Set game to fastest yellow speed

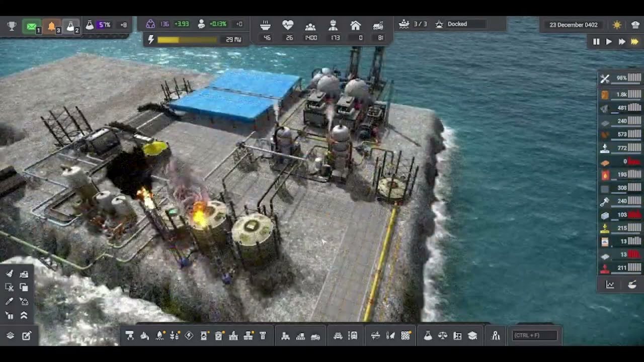(634, 42)
